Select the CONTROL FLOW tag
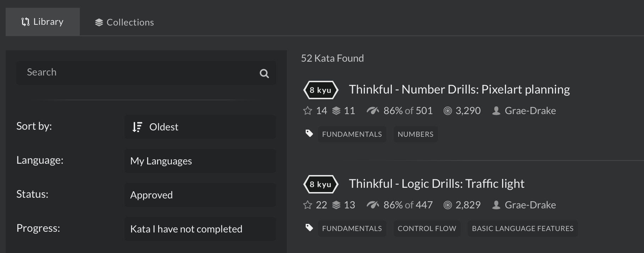Screen dimensions: 644x253 click(427, 228)
